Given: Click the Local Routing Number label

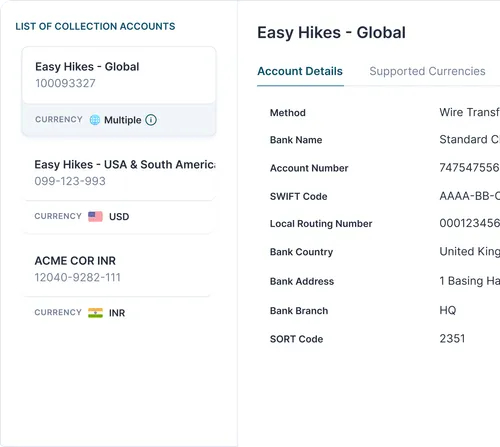Looking at the screenshot, I should [x=321, y=224].
